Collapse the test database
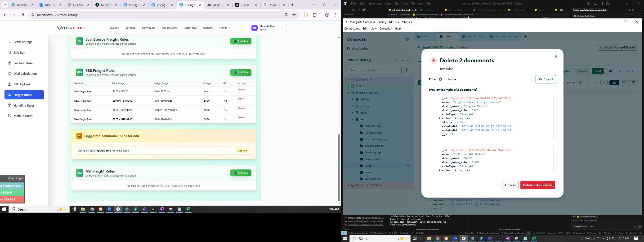 pos(353,120)
